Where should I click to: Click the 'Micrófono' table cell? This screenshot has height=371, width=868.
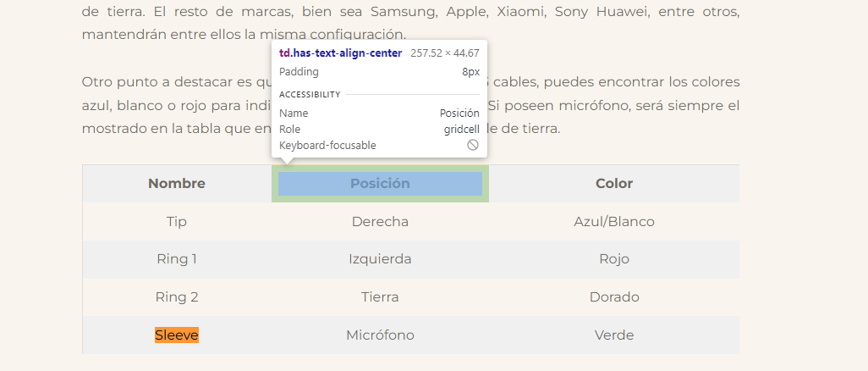pyautogui.click(x=380, y=335)
